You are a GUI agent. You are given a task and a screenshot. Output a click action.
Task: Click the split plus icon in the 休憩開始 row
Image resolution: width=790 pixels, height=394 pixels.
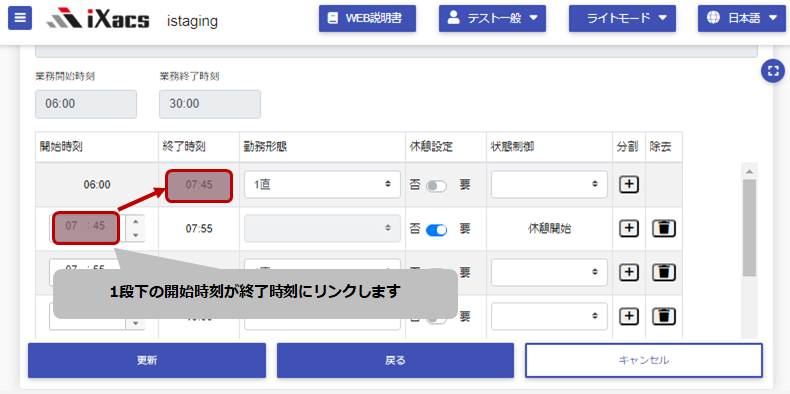click(628, 228)
